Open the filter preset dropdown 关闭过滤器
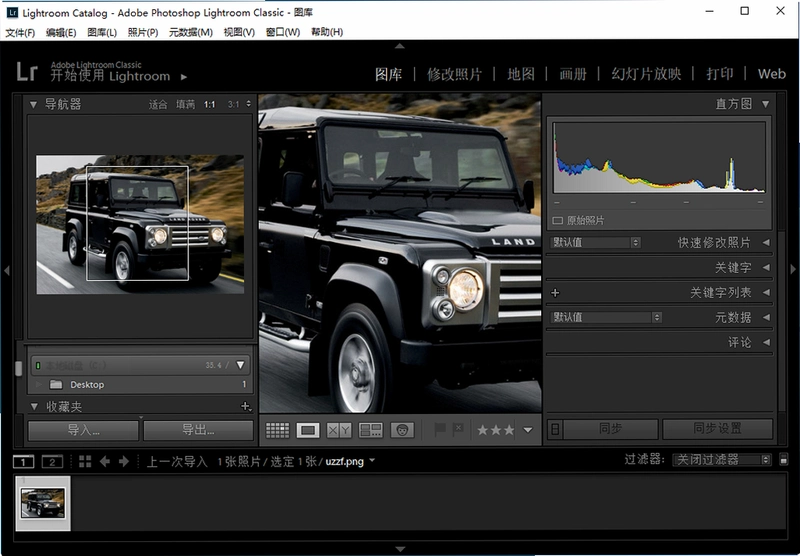Screen dimensions: 800x556 tap(722, 460)
